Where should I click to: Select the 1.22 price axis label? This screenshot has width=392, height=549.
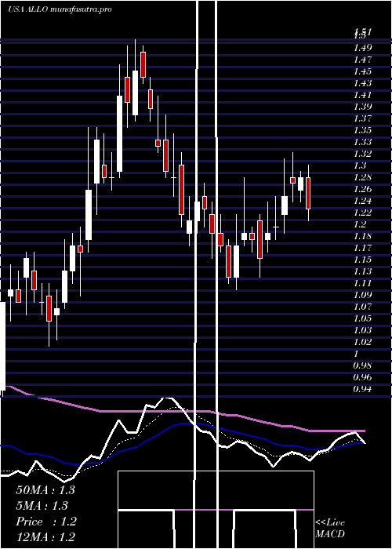tap(362, 213)
